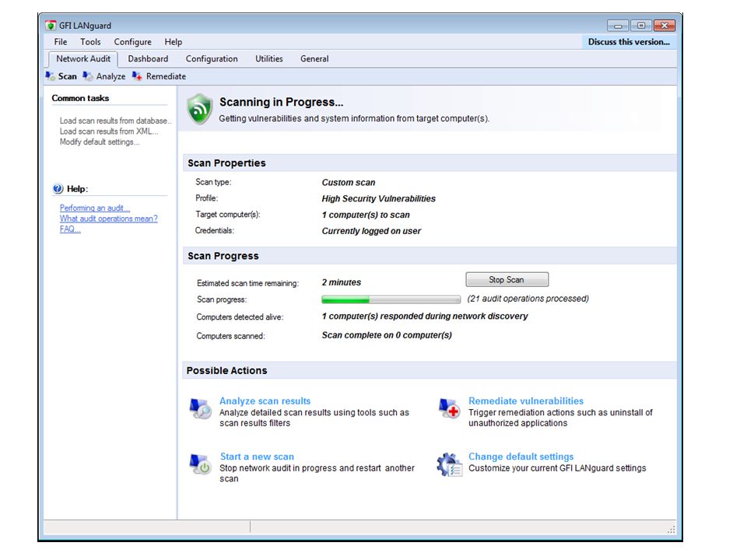This screenshot has width=747, height=560.
Task: Click Scan complete on 0 computer(s) text
Action: [387, 335]
